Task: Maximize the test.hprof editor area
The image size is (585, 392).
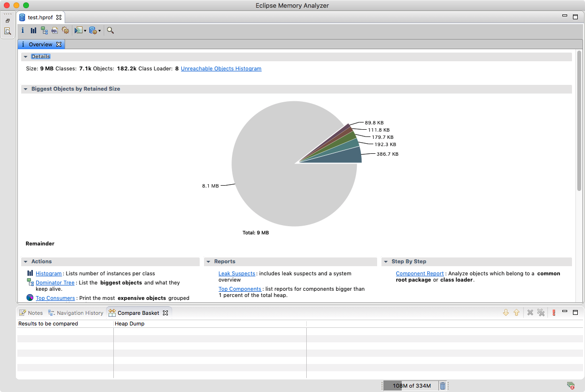Action: 575,17
